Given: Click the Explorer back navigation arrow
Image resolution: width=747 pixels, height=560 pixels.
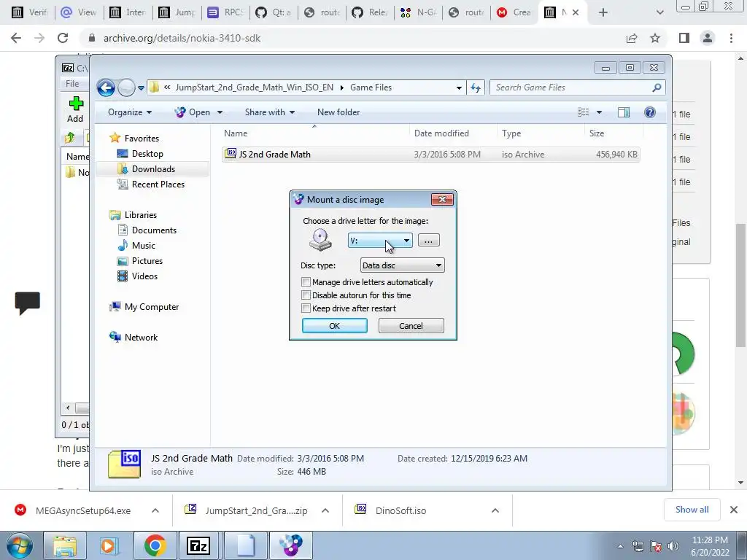Looking at the screenshot, I should tap(106, 87).
